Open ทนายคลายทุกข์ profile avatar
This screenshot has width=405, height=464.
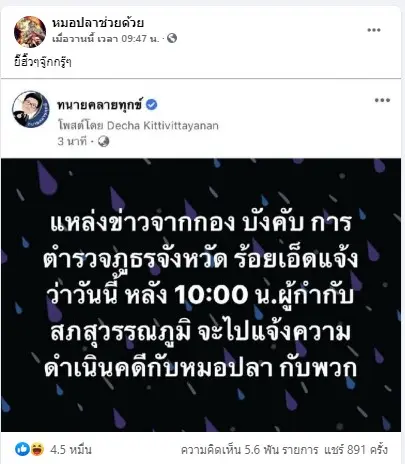coord(30,109)
